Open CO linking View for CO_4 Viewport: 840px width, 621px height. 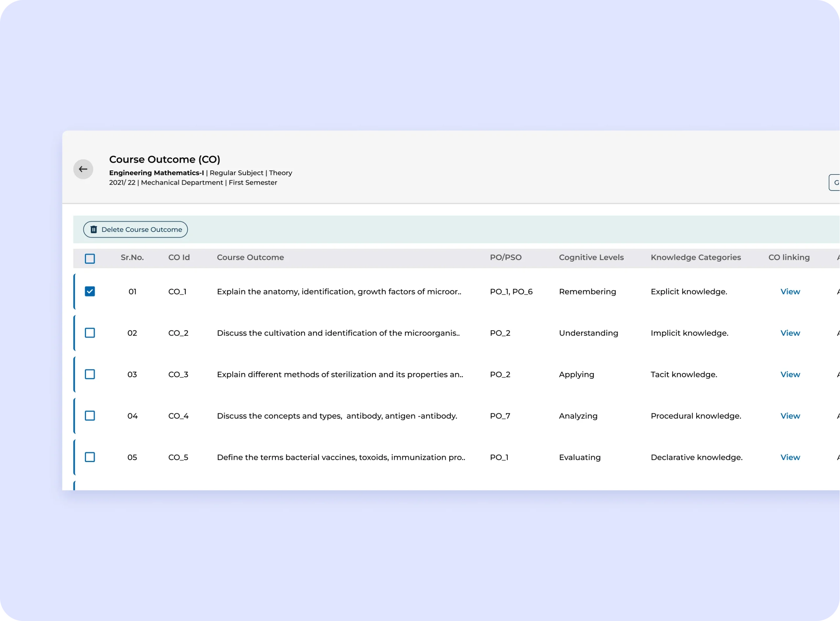pos(790,416)
